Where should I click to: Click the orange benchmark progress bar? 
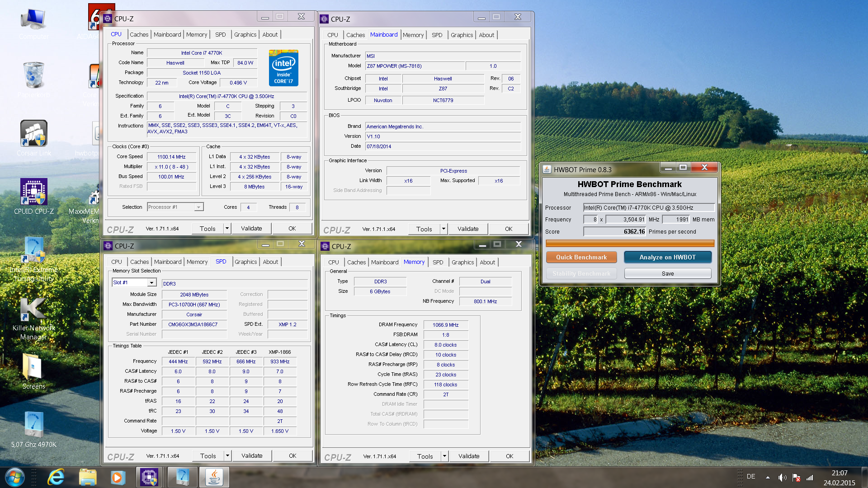tap(630, 243)
